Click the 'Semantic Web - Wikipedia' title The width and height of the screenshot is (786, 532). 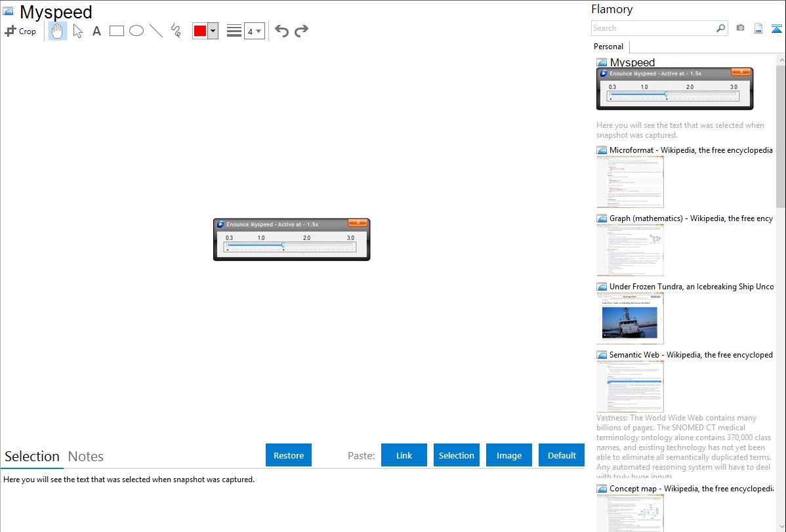[x=692, y=354]
